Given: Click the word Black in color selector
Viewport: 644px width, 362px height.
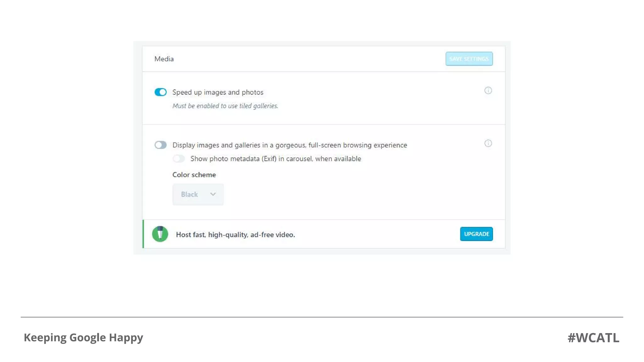Looking at the screenshot, I should 189,195.
